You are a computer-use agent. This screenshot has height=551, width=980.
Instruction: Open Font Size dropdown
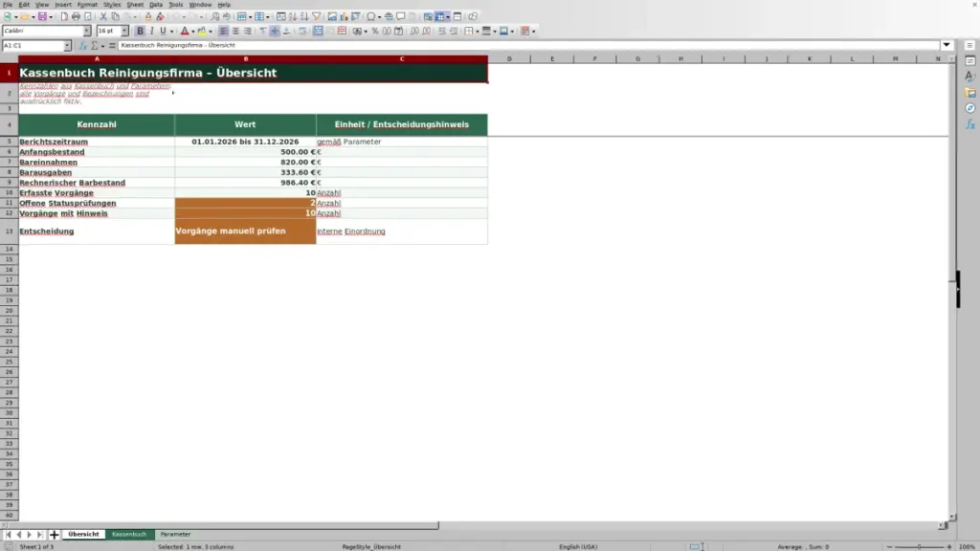[x=125, y=31]
